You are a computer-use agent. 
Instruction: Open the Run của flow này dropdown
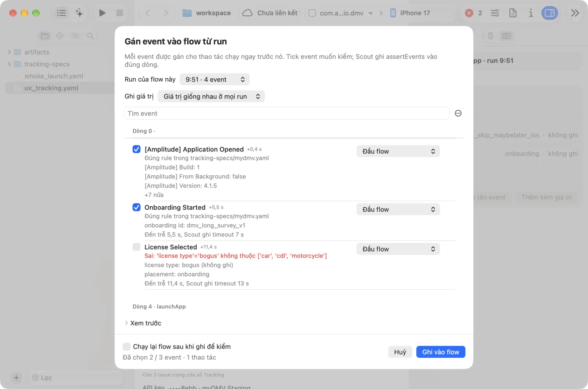(x=215, y=79)
